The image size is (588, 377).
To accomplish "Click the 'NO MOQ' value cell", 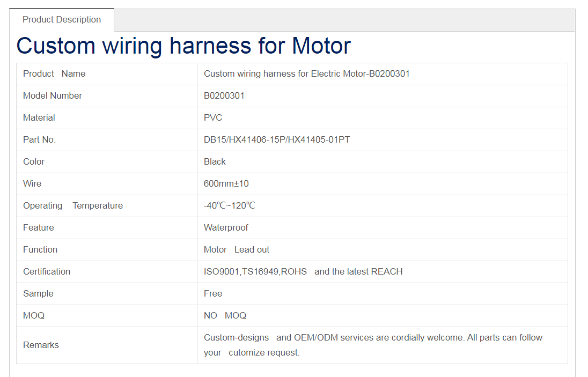I will 225,316.
